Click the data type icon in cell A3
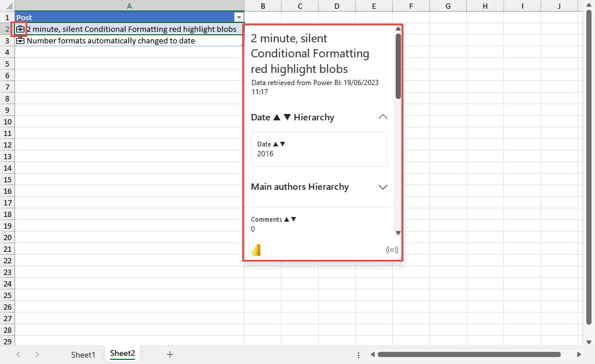 (20, 41)
